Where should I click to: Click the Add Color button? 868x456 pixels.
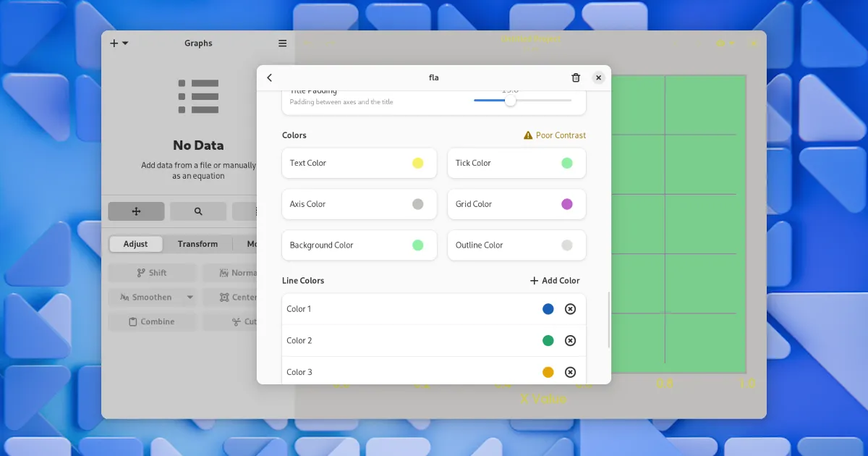555,281
